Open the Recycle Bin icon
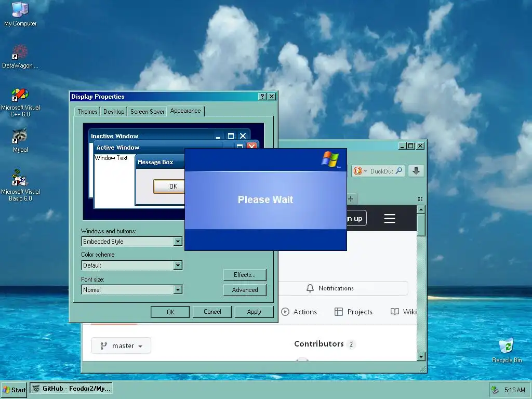The width and height of the screenshot is (532, 399). 507,351
